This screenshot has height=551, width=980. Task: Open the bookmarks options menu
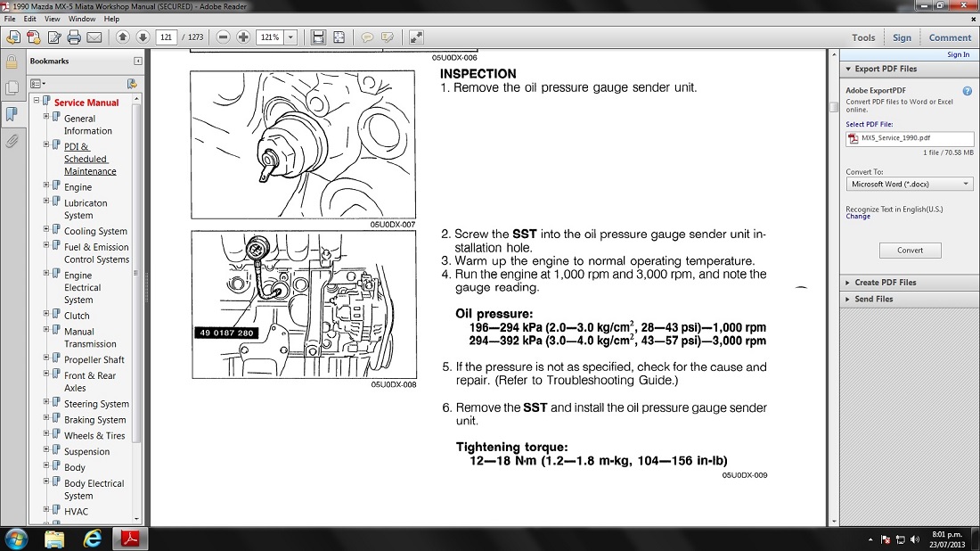click(37, 84)
